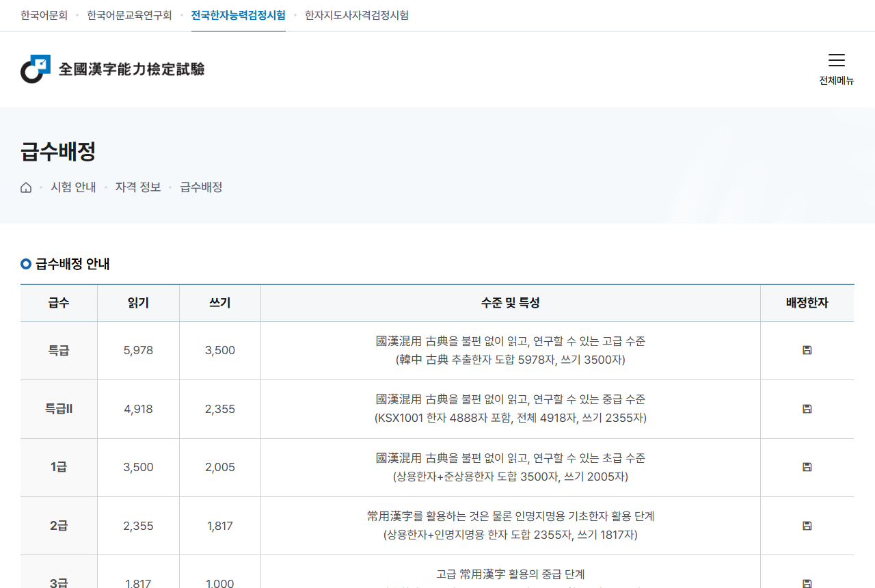Open the 한자지도사자격검정시험 top link

(x=357, y=15)
